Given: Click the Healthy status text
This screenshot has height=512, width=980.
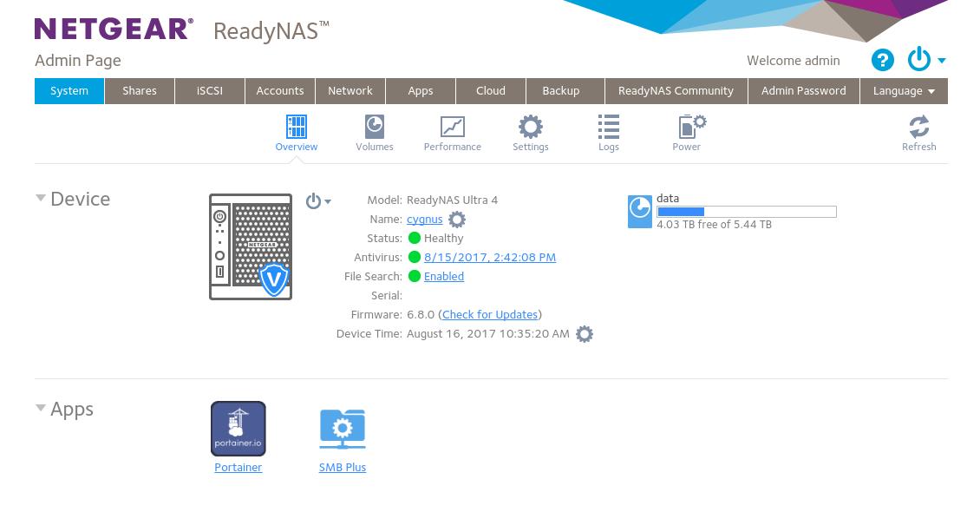Looking at the screenshot, I should point(444,238).
